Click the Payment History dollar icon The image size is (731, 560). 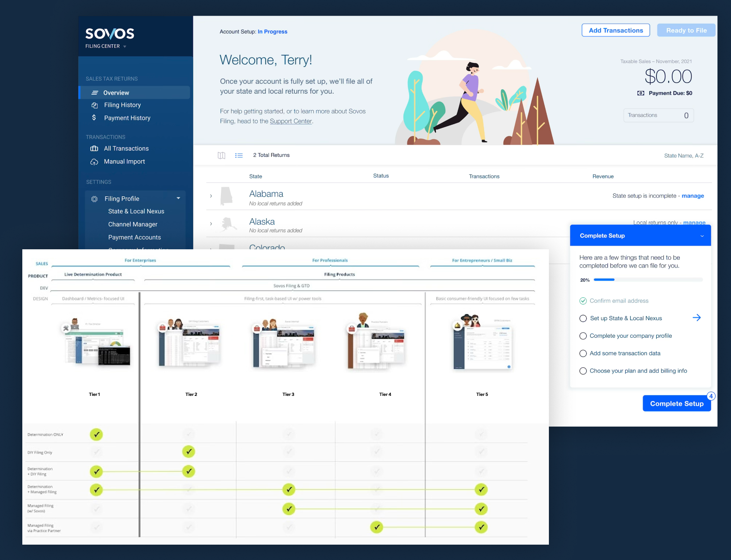94,117
